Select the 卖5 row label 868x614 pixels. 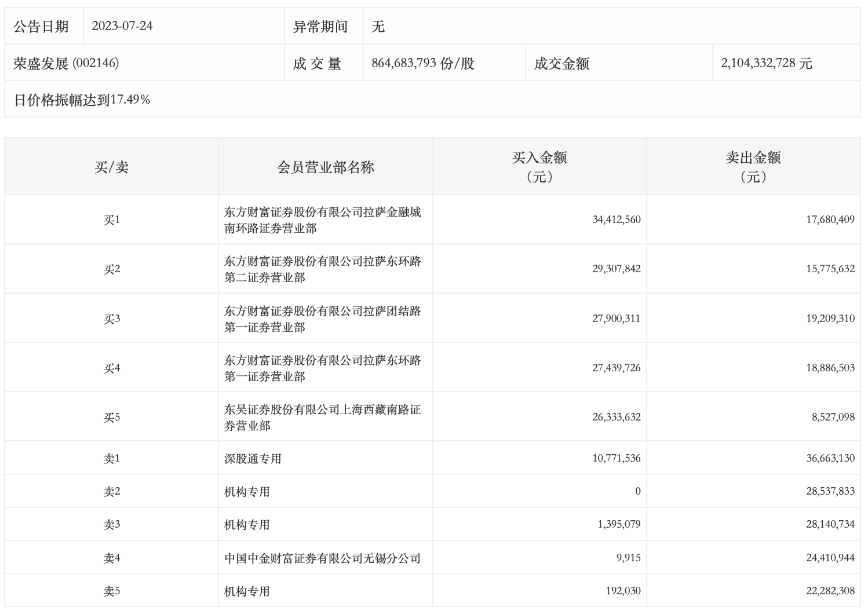click(x=111, y=591)
